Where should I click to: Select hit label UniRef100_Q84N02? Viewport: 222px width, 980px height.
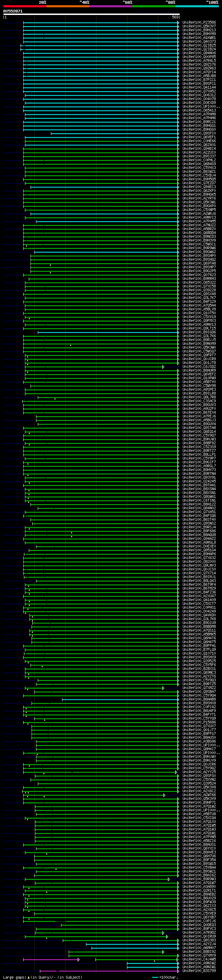[x=199, y=508]
